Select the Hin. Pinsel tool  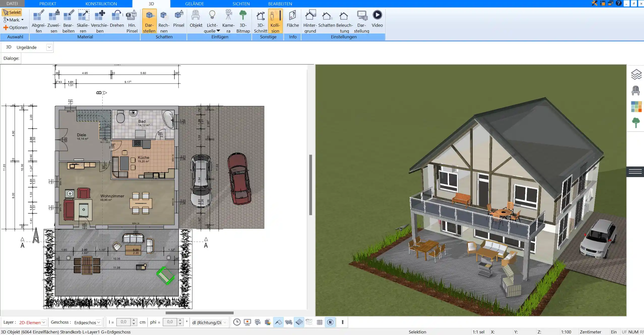[132, 21]
